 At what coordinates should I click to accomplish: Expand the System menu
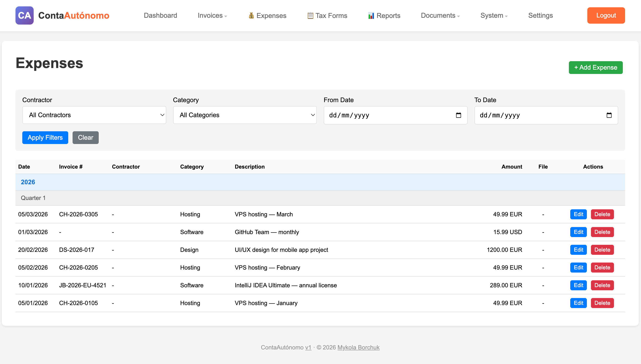click(x=494, y=15)
